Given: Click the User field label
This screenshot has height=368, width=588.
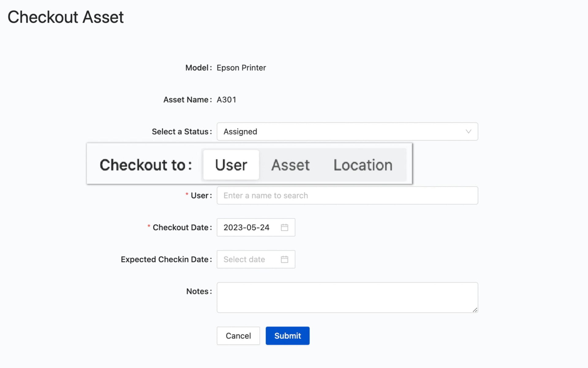Looking at the screenshot, I should tap(201, 195).
